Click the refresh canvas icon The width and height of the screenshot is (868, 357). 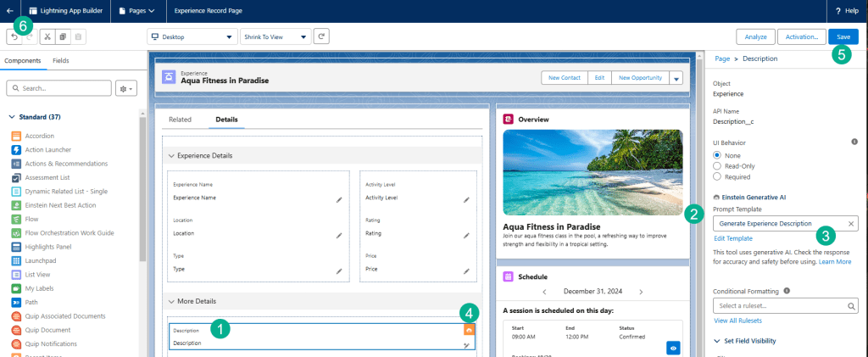click(x=321, y=37)
